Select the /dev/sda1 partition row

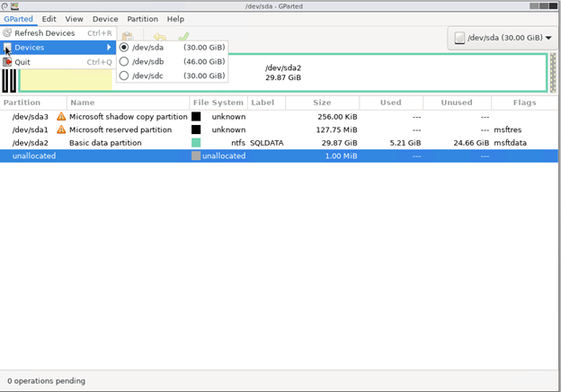(x=279, y=129)
